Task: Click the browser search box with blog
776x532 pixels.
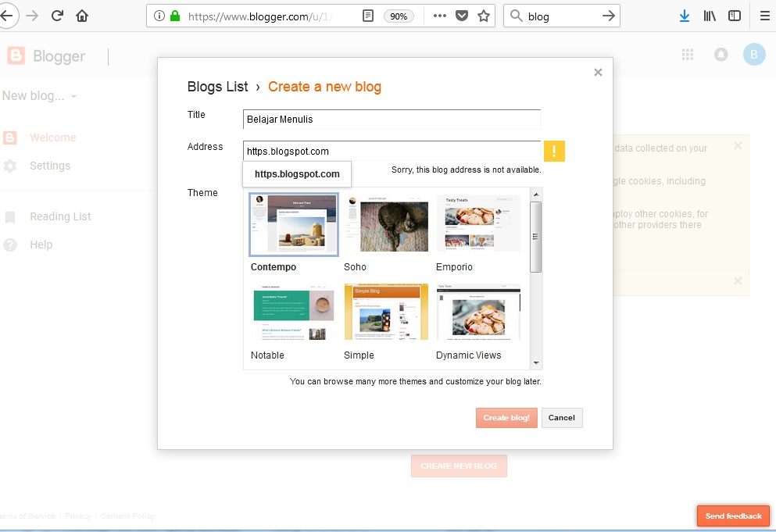Action: point(562,16)
